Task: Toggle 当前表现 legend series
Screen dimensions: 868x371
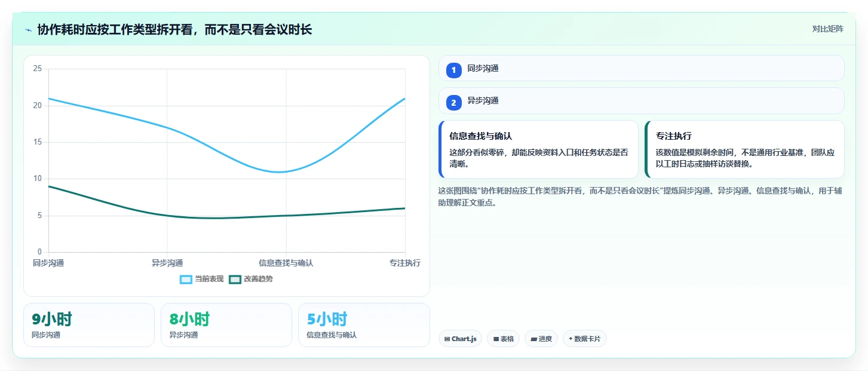Action: click(202, 279)
